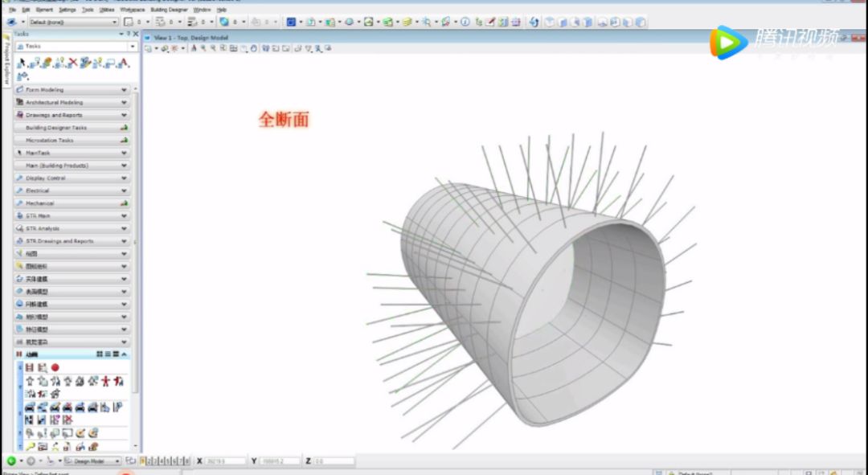
Task: Open the Workspace menu
Action: (133, 10)
